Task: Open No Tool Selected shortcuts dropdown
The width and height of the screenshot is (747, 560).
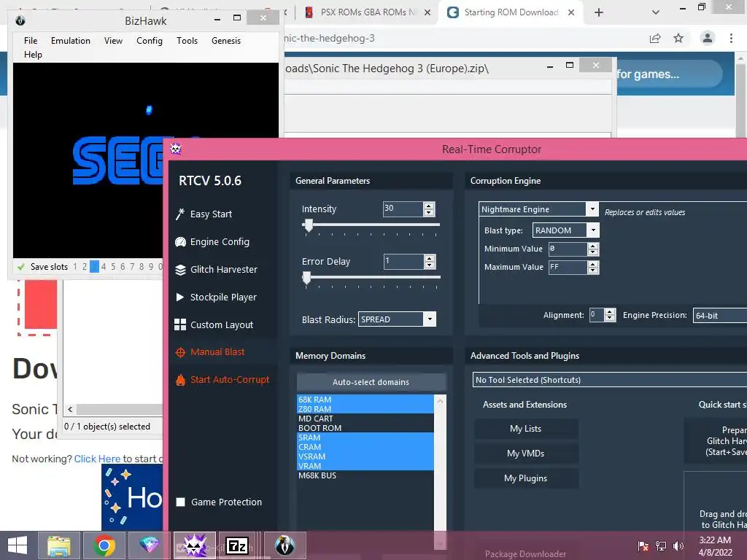Action: [x=609, y=379]
